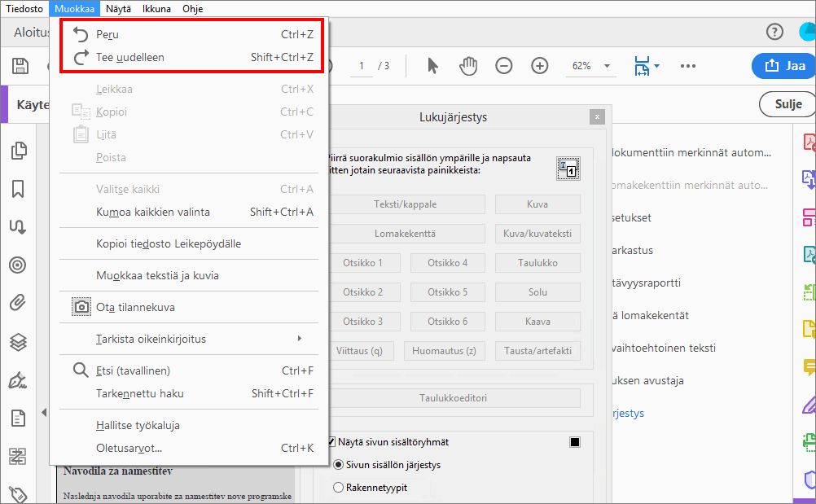Click the Kuva button
The width and height of the screenshot is (816, 504).
(x=537, y=204)
